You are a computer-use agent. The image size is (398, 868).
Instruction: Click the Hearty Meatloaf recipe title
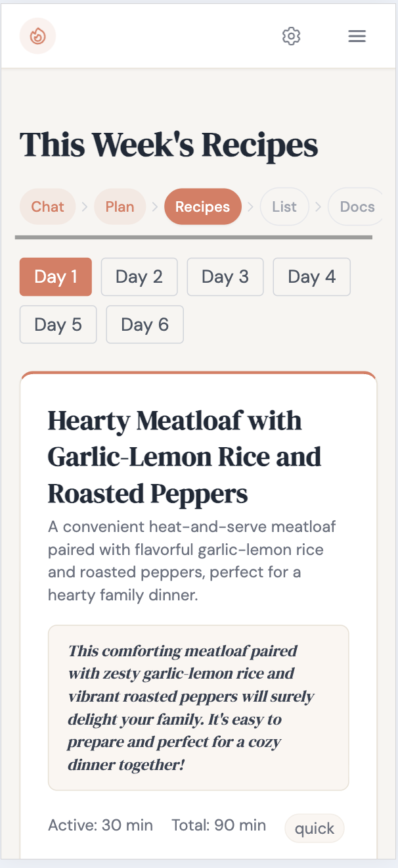(x=183, y=456)
